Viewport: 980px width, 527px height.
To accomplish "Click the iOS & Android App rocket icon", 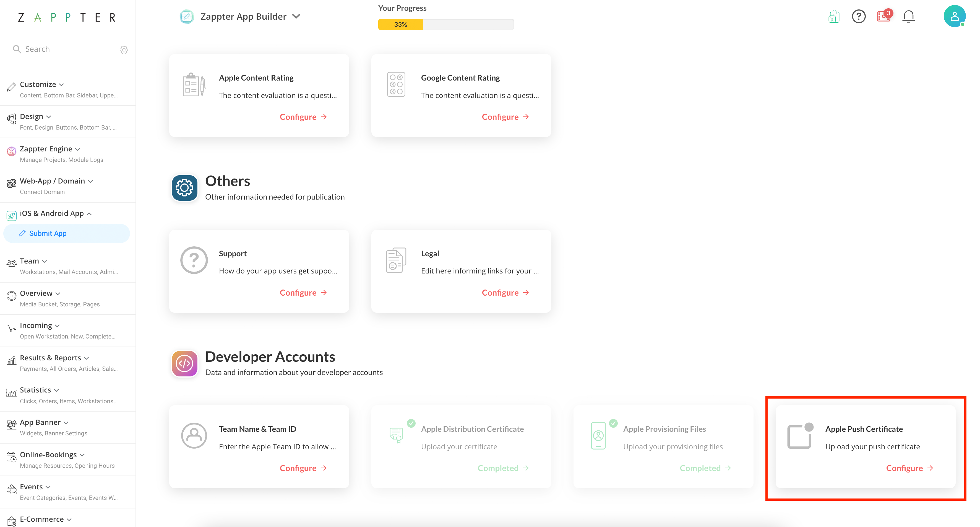I will 11,216.
